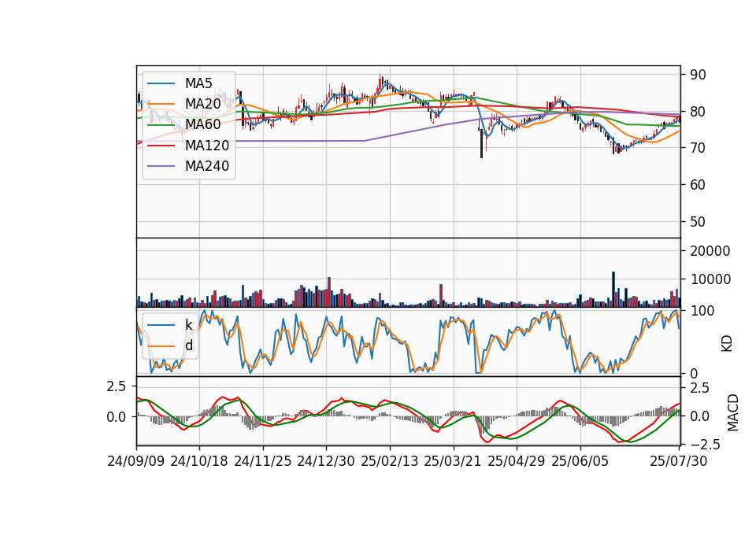This screenshot has height=543, width=756.
Task: Click the MA120 legend label
Action: pyautogui.click(x=207, y=145)
